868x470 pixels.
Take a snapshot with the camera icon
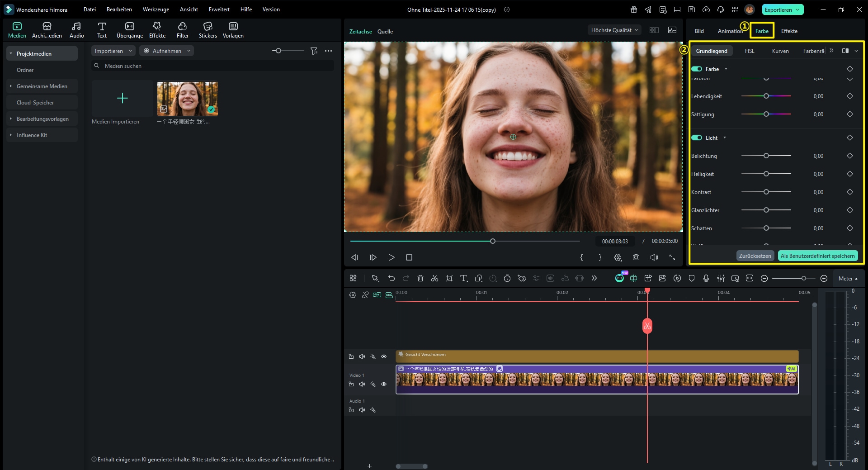(636, 257)
